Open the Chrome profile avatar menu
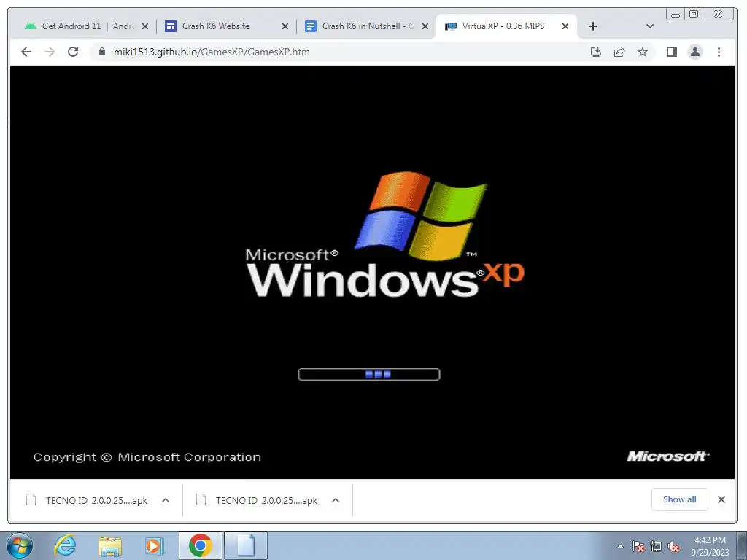The width and height of the screenshot is (747, 560). tap(695, 52)
